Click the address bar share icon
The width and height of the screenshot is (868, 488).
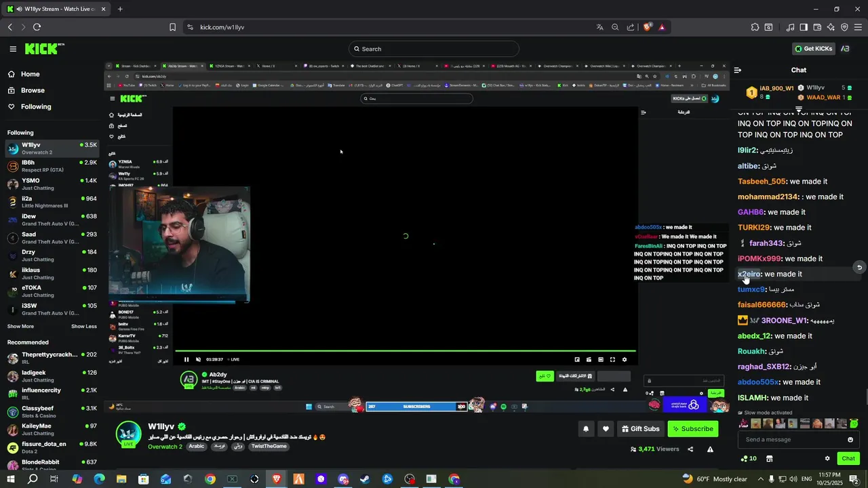(631, 27)
